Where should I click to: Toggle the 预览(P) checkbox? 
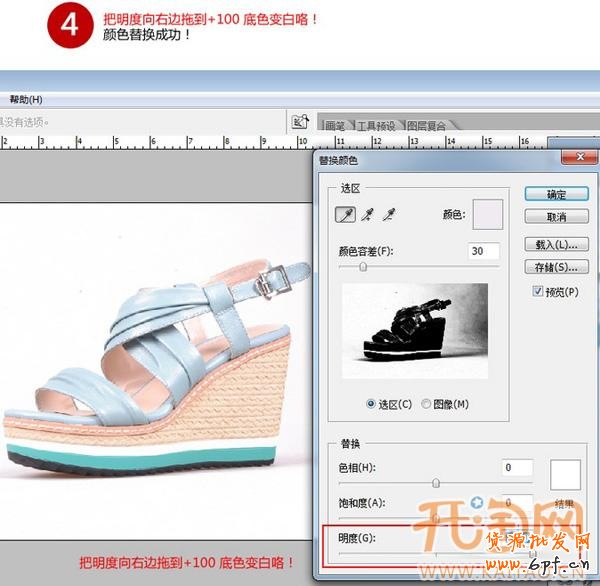(538, 292)
